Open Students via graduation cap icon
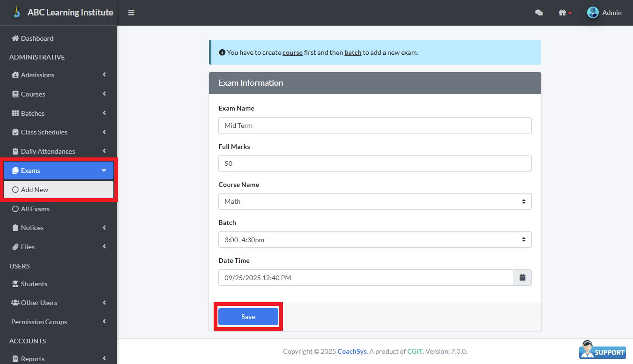The height and width of the screenshot is (364, 633). [x=15, y=284]
